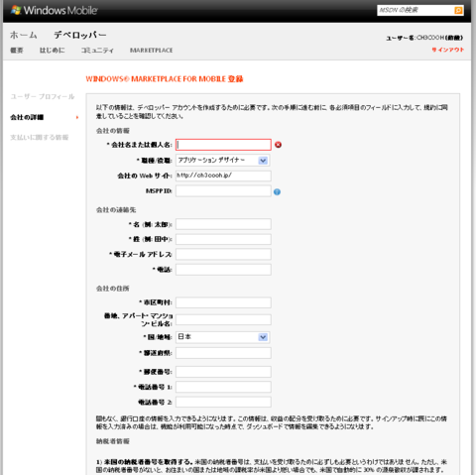Click the 郵便番号 field
The height and width of the screenshot is (475, 476).
[223, 372]
